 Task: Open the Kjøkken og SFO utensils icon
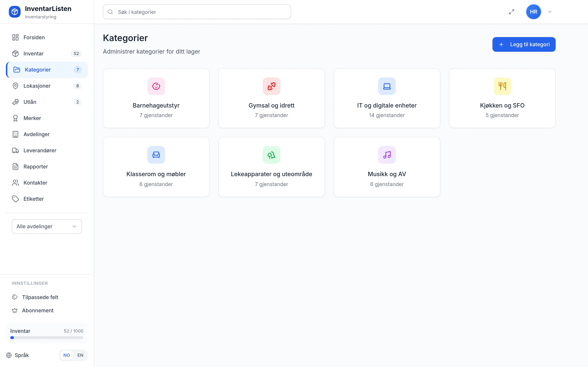tap(502, 86)
